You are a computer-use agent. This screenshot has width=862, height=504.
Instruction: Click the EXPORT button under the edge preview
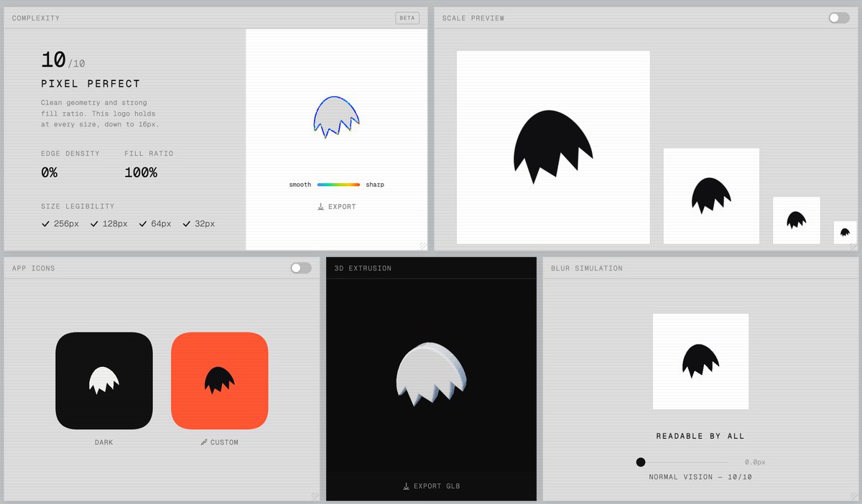coord(337,207)
